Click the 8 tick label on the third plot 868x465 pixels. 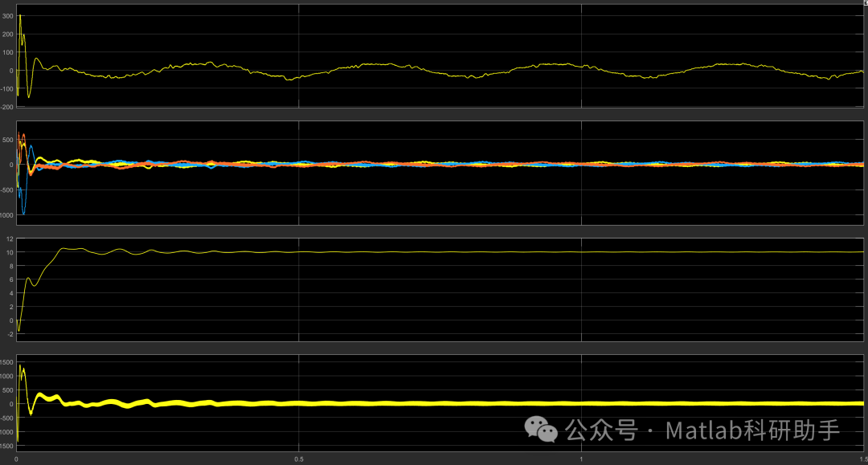pos(11,266)
